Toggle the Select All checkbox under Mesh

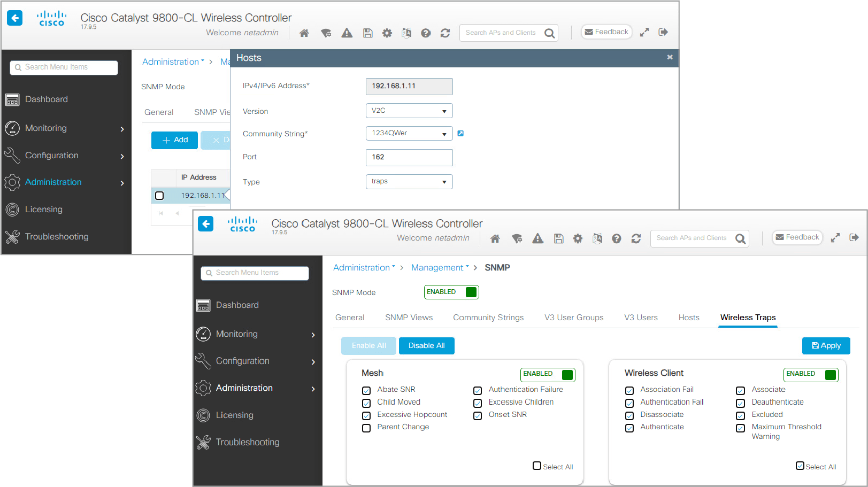click(x=537, y=466)
